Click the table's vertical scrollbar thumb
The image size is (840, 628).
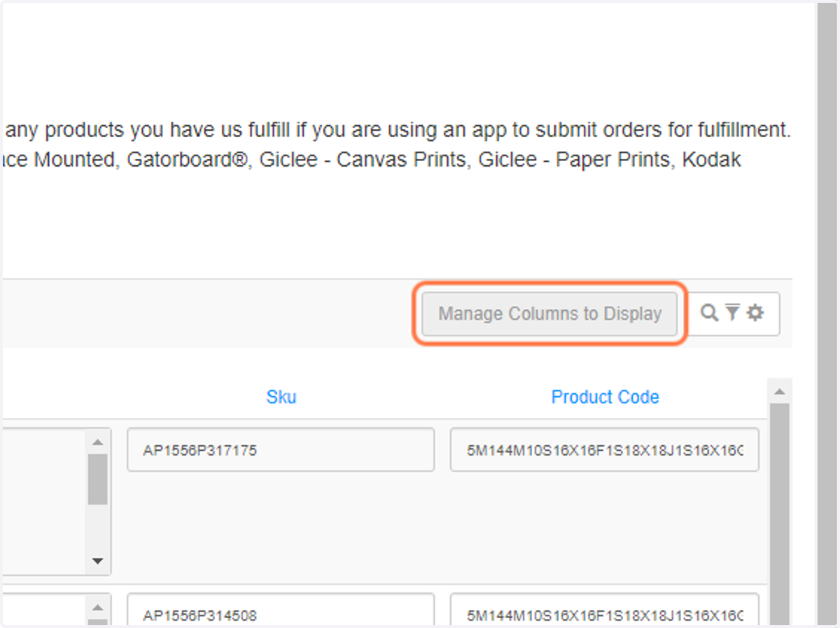pos(779,515)
